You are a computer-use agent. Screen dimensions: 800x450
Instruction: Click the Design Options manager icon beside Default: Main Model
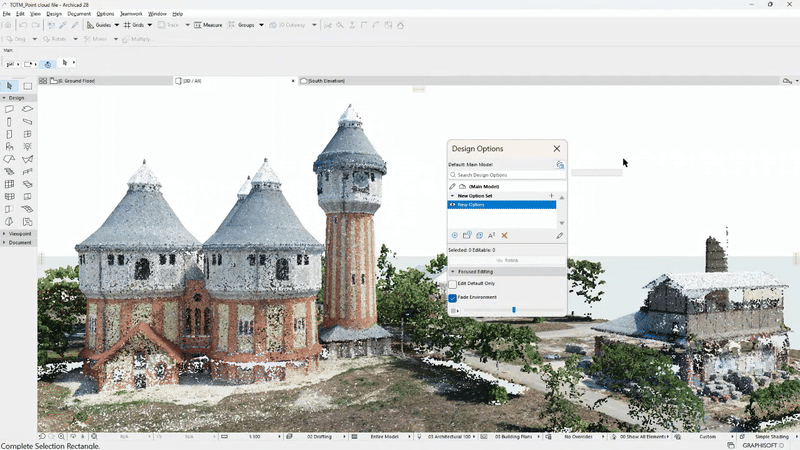tap(560, 164)
